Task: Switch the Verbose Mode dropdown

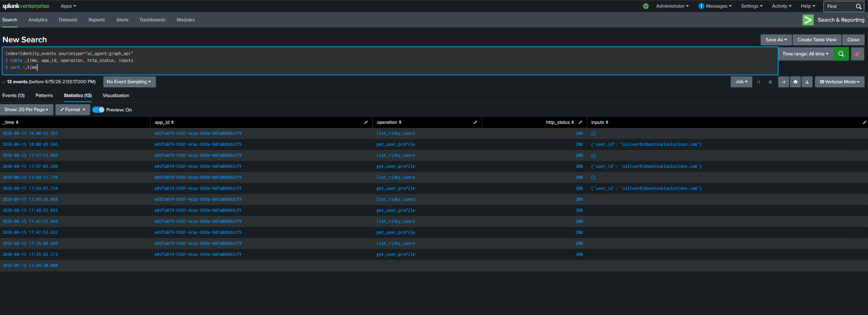Action: (839, 82)
